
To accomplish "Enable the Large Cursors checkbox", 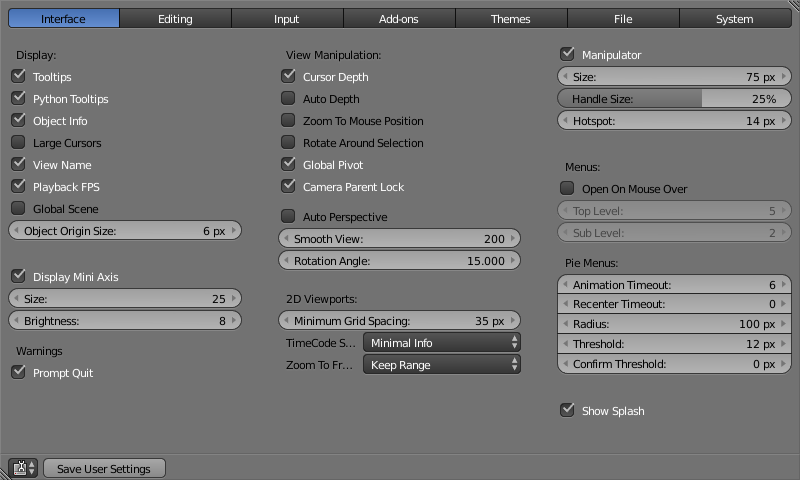I will coord(18,143).
